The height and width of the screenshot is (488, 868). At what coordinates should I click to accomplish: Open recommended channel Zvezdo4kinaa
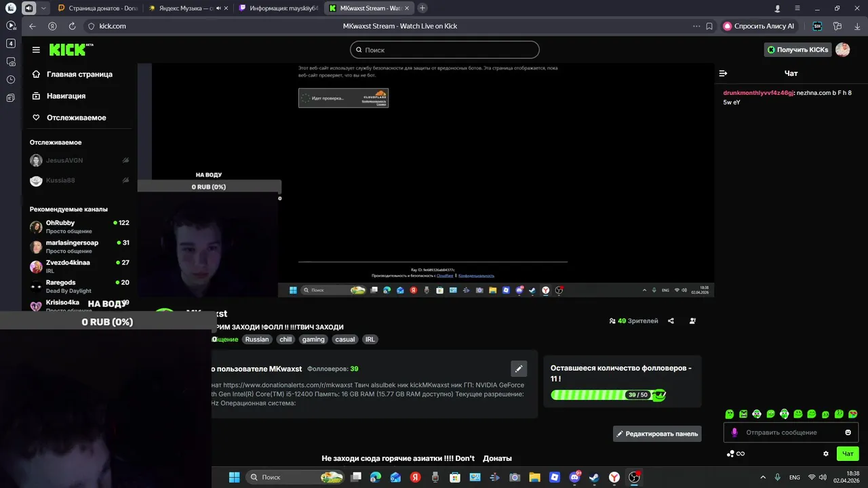pos(80,266)
